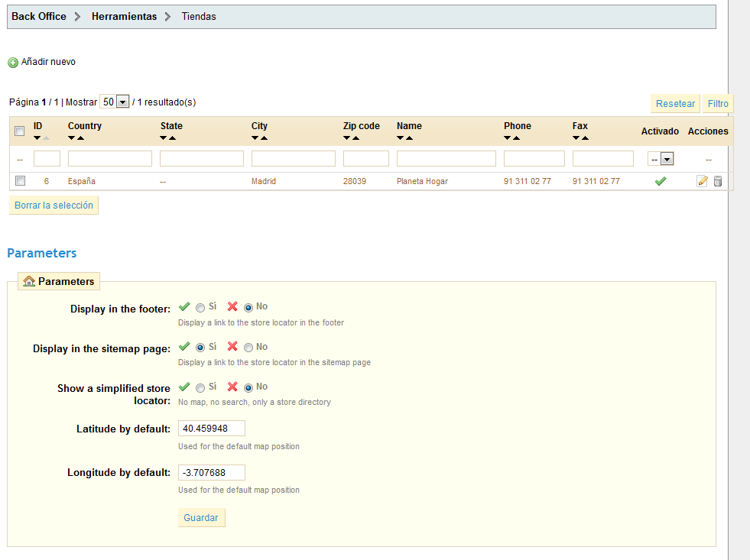Image resolution: width=750 pixels, height=560 pixels.
Task: Select No for simplified store locator
Action: click(248, 387)
